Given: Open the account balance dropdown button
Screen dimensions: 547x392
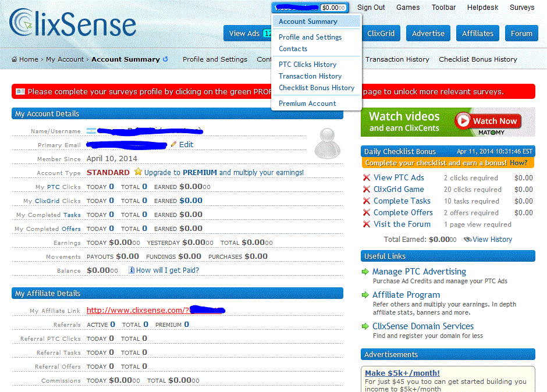Looking at the screenshot, I should pos(310,8).
